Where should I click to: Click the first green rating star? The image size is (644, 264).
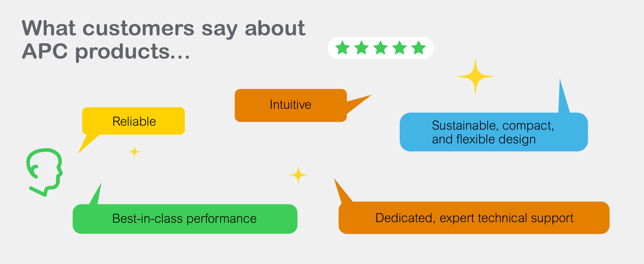click(x=342, y=47)
